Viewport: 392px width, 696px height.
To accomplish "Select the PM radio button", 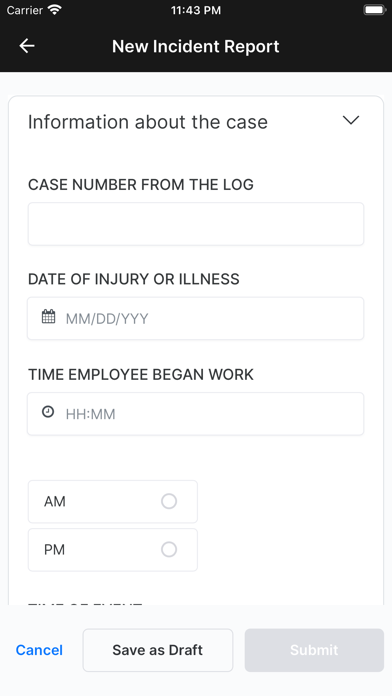I will (169, 550).
